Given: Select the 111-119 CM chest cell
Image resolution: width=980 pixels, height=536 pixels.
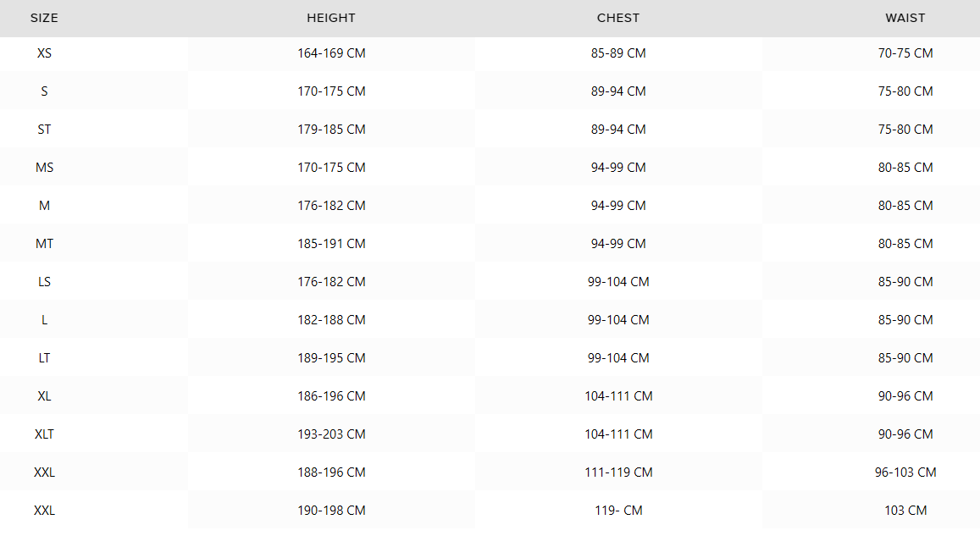Looking at the screenshot, I should coord(618,472).
